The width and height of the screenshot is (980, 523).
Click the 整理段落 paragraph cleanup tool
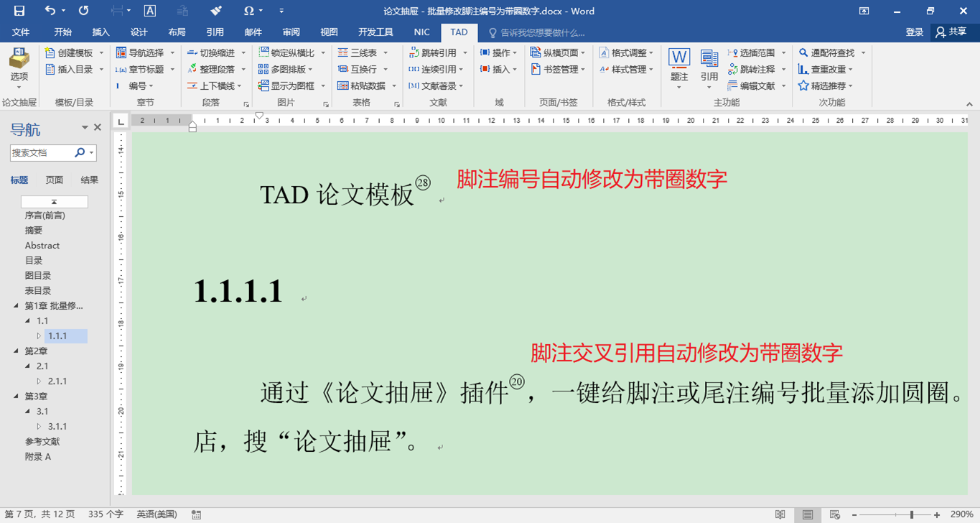click(211, 70)
